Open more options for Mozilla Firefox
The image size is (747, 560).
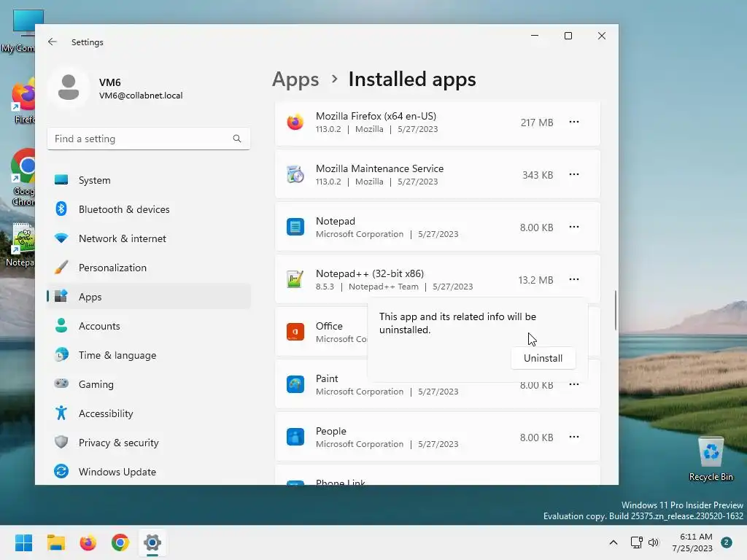click(574, 122)
